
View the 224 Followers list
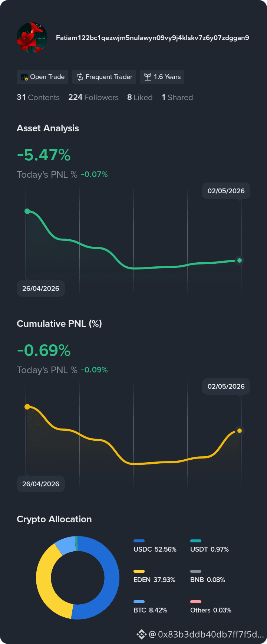pyautogui.click(x=93, y=98)
